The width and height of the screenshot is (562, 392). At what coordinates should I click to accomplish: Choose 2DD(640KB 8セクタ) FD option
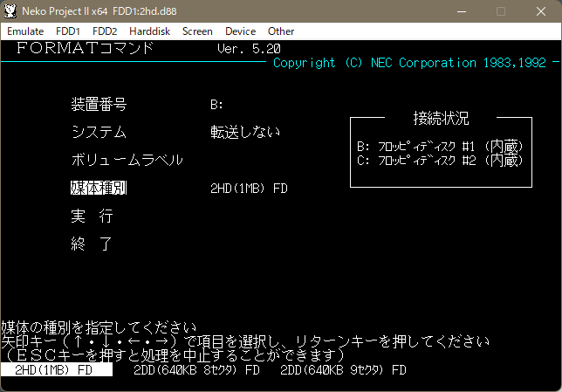point(196,370)
